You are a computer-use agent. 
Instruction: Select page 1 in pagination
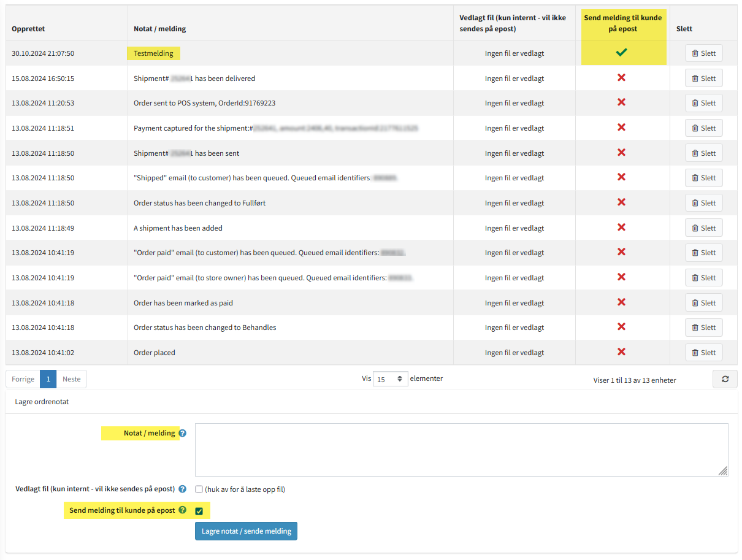[x=48, y=379]
